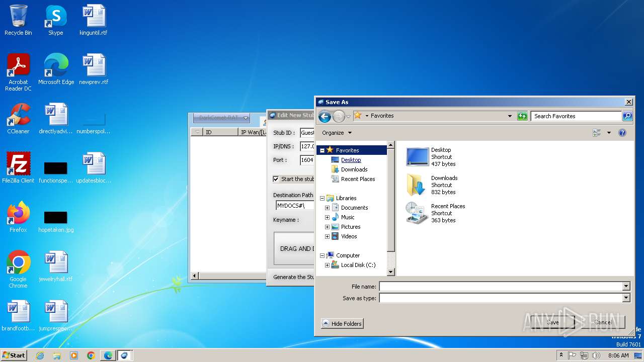644x362 pixels.
Task: Expand the Music library node
Action: click(x=327, y=217)
